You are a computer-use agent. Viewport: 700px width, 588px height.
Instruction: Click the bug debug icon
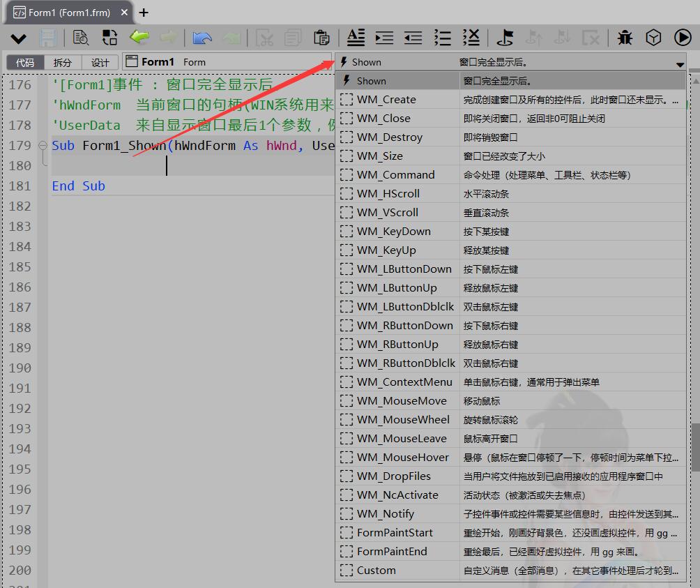tap(625, 38)
